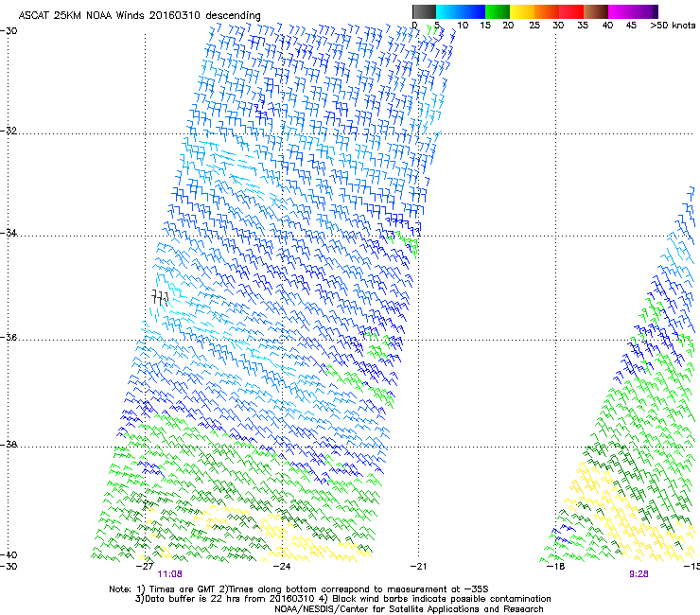Click the green 15-20 knots legend swatch

click(498, 11)
